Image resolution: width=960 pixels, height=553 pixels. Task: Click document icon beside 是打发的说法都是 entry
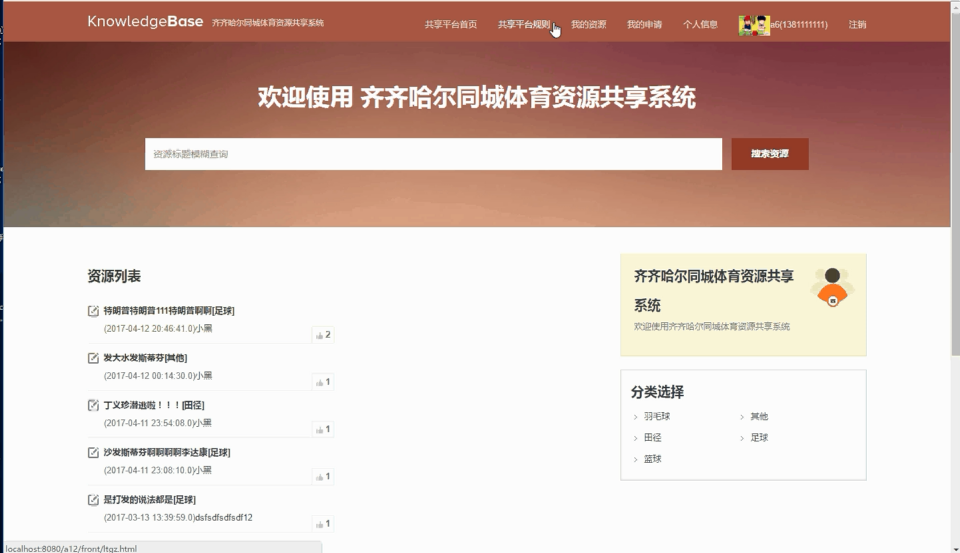(93, 500)
